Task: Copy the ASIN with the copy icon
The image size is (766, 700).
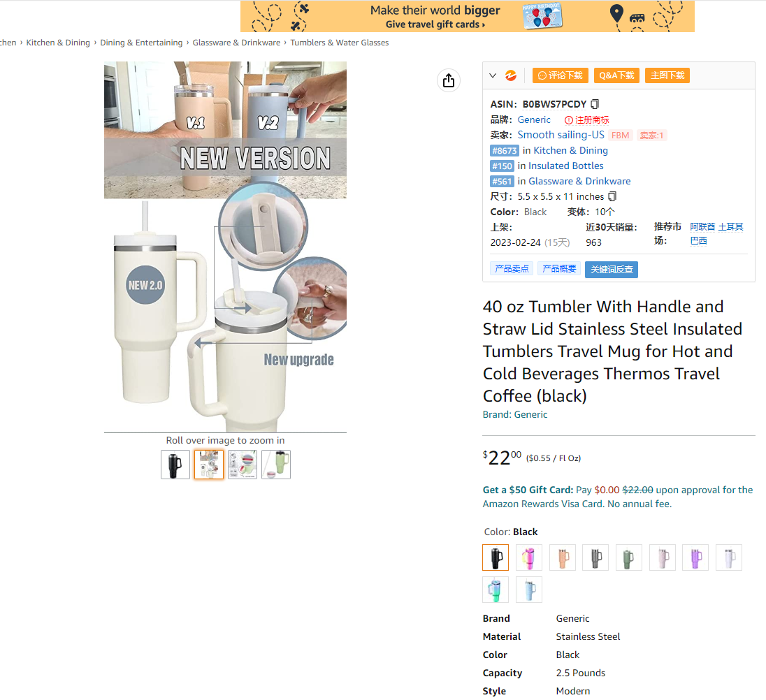Action: point(595,104)
